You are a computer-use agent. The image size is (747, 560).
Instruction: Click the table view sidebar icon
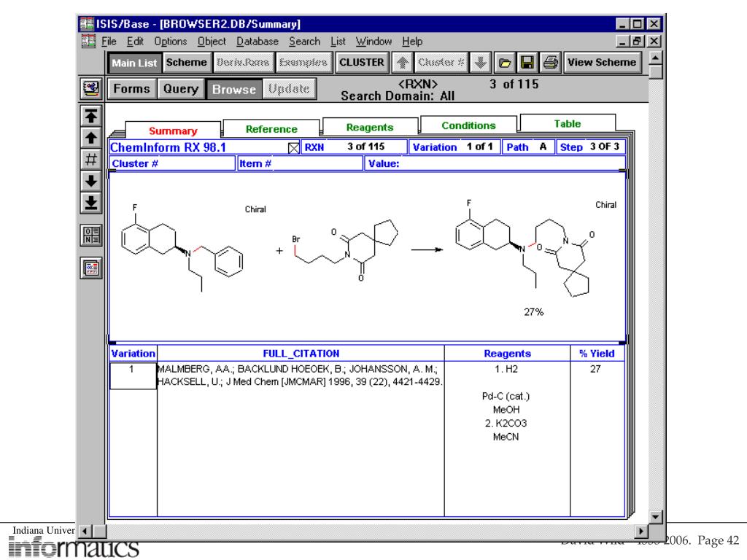(91, 268)
